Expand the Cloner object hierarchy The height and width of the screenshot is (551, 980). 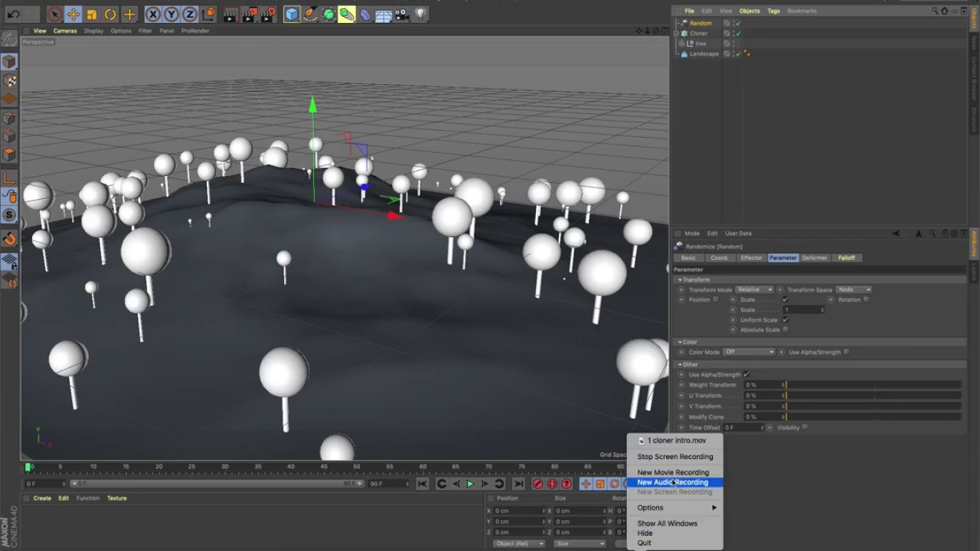(676, 34)
